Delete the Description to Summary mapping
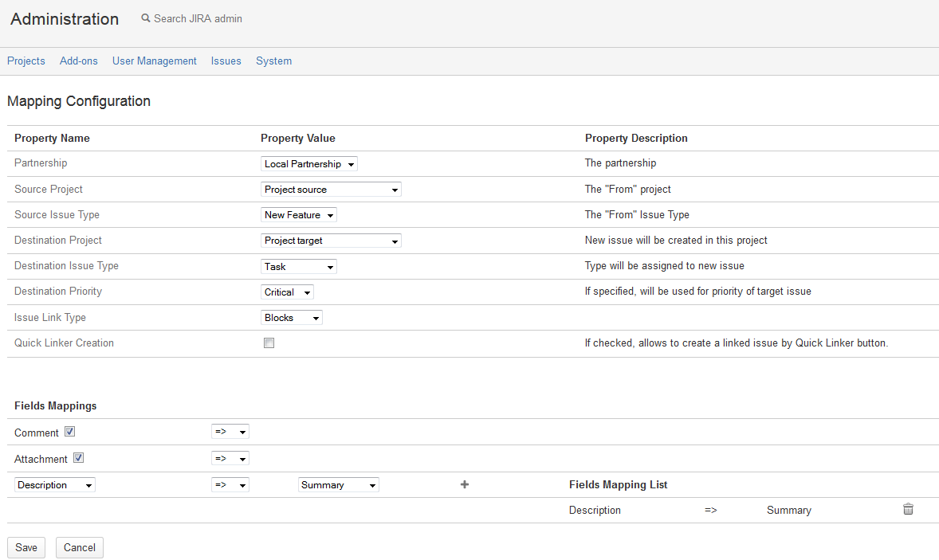 click(908, 510)
